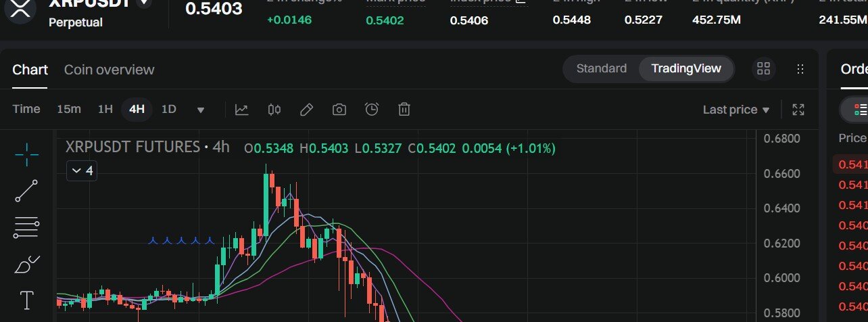Open the Order book tab
868x322 pixels.
854,69
